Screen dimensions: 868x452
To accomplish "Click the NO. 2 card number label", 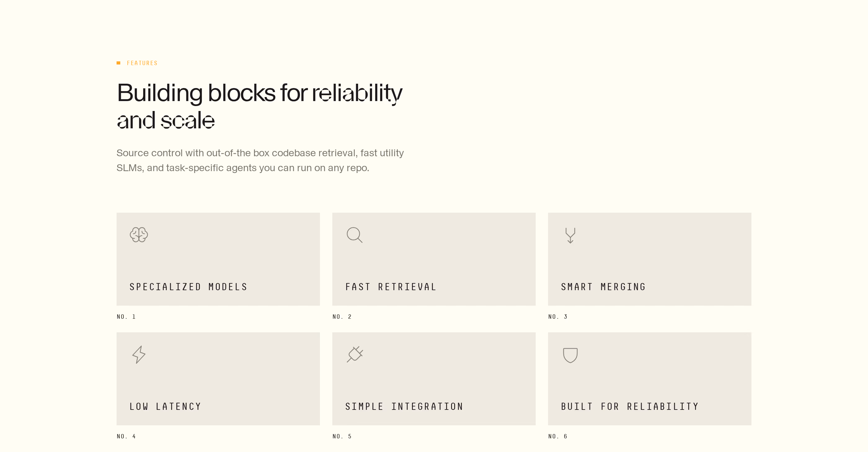I will tap(342, 317).
